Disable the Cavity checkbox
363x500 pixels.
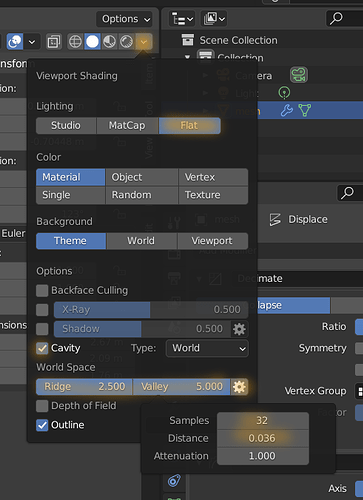point(42,348)
